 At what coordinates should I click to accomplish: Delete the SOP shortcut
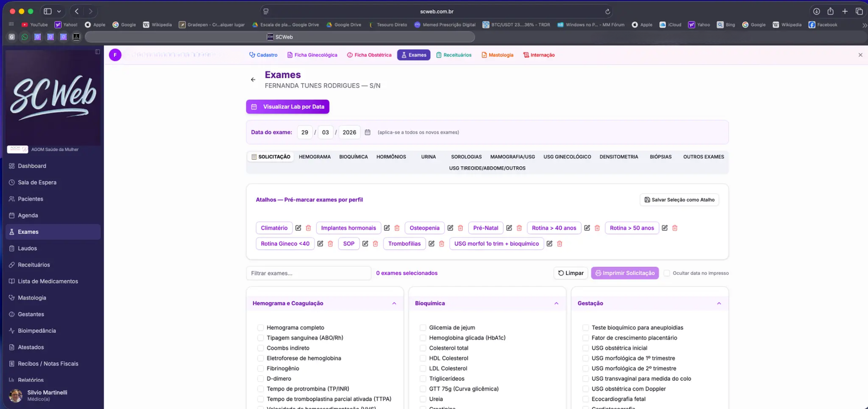coord(375,244)
